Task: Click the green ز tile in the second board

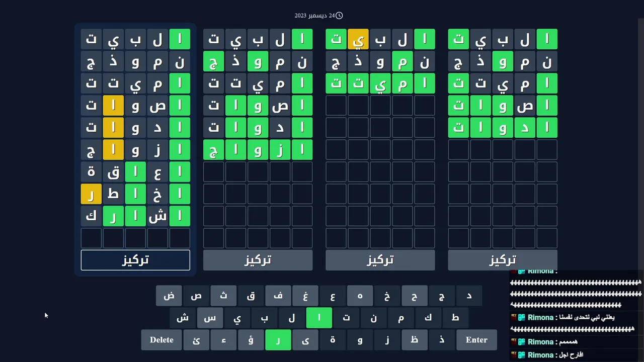Action: point(280,150)
